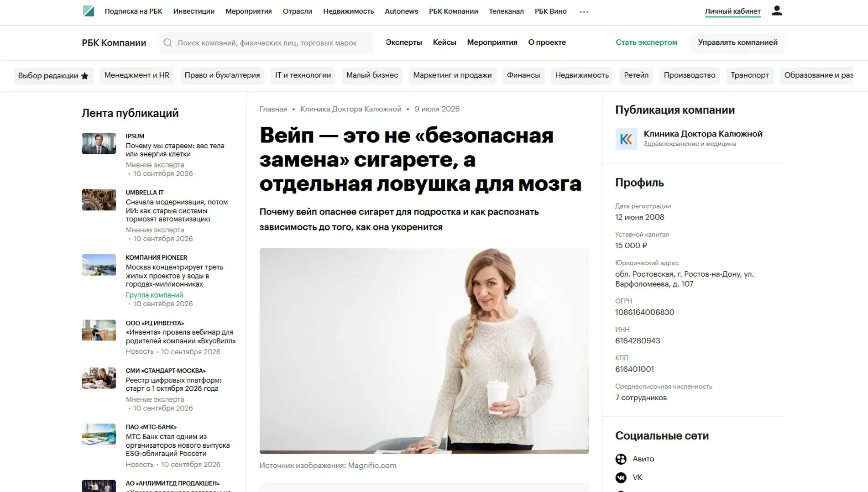Open the Кейсы page
The height and width of the screenshot is (492, 868).
[x=444, y=42]
